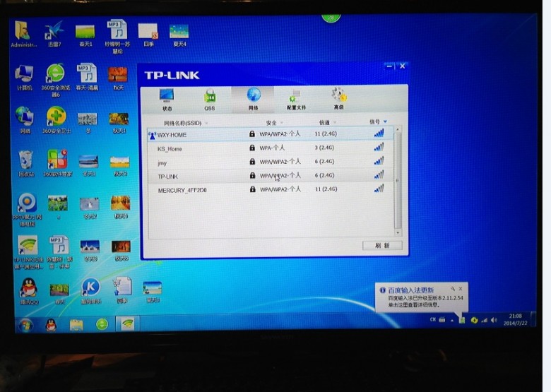Click channel 3 (2.4G) cell
The height and width of the screenshot is (392, 551).
pyautogui.click(x=324, y=148)
